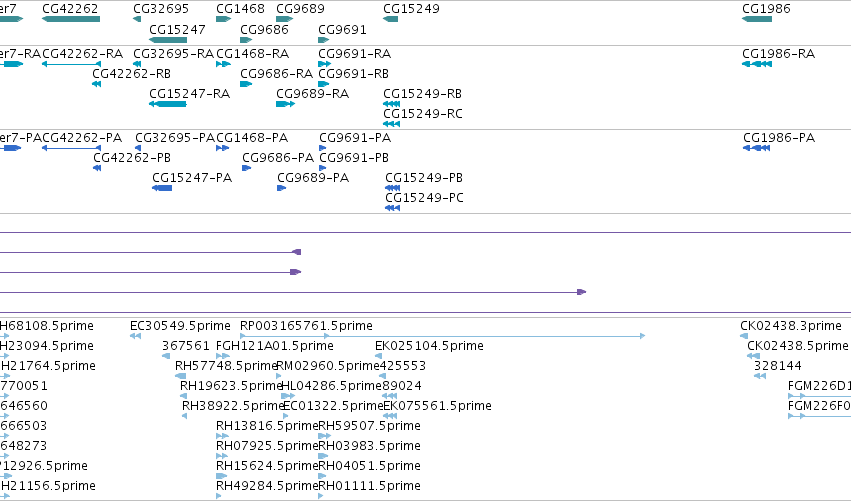The image size is (851, 501).
Task: Click the CG9691-RA transcript label
Action: 354,54
